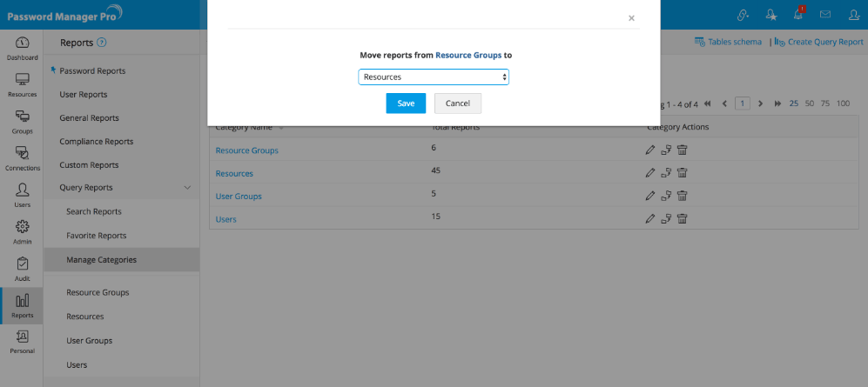Open Connections in the left sidebar
868x387 pixels.
22,158
